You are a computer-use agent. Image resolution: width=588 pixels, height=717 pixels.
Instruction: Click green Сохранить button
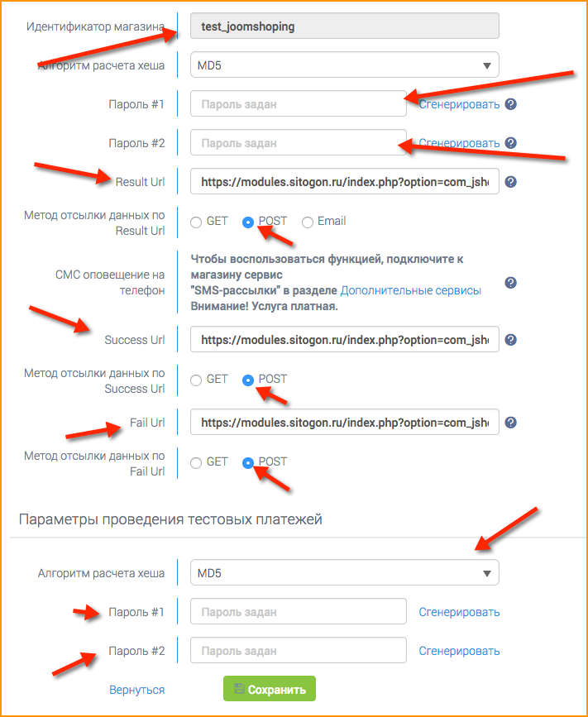270,689
